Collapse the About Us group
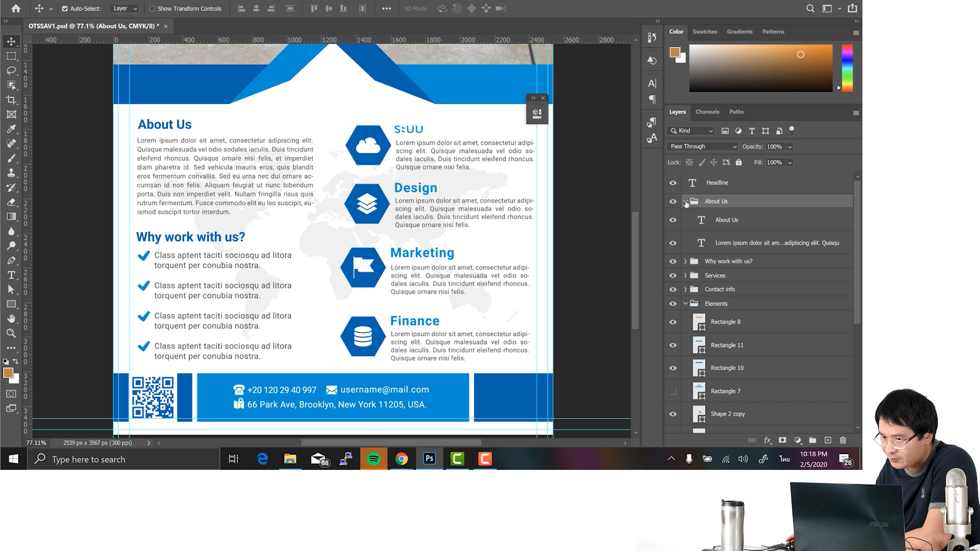The image size is (980, 551). [x=685, y=202]
